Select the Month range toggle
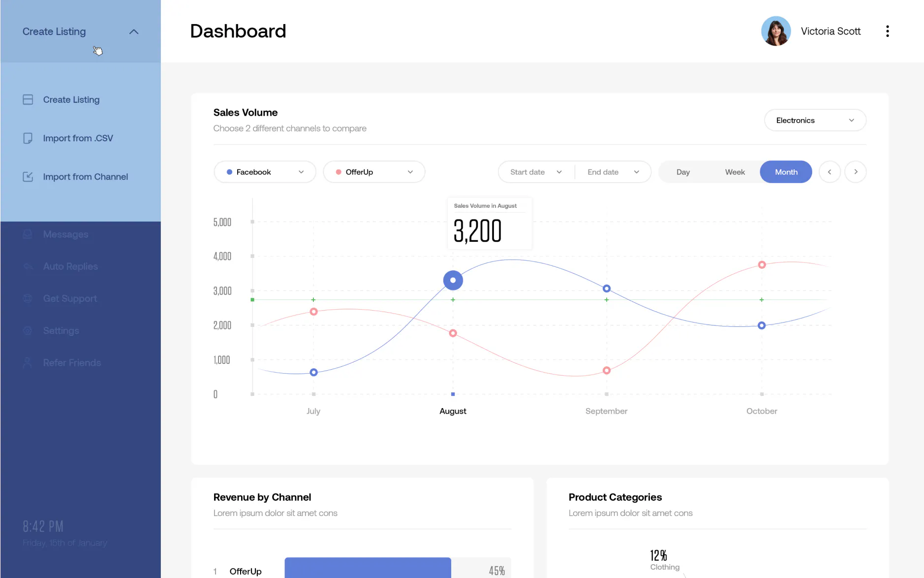The width and height of the screenshot is (924, 578). [x=786, y=172]
